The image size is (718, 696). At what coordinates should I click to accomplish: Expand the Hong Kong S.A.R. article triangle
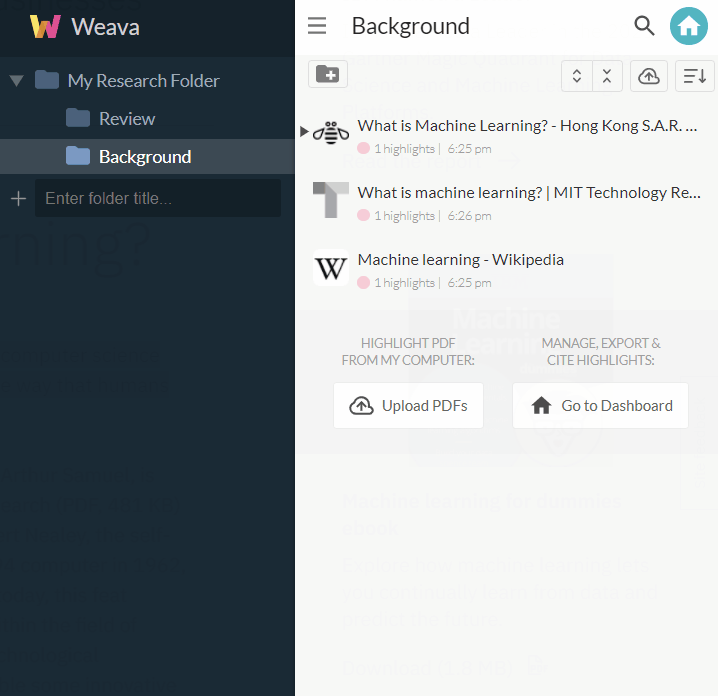[304, 132]
